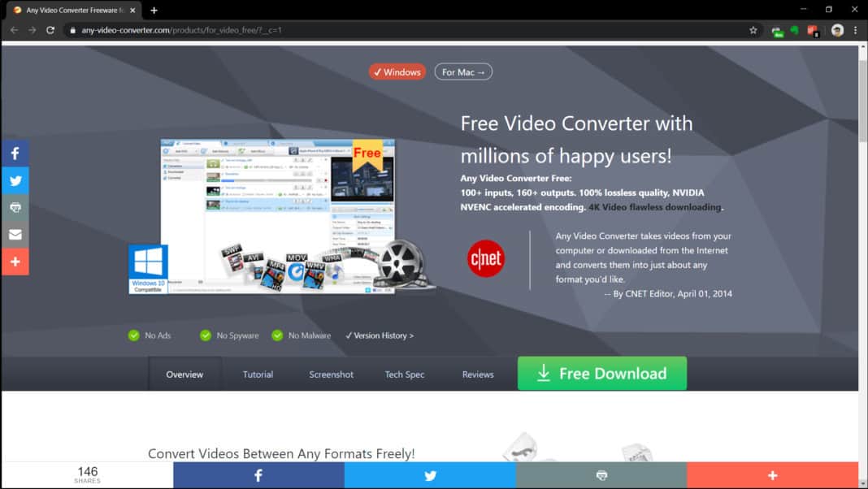868x489 pixels.
Task: Click the CNET logo
Action: [485, 258]
